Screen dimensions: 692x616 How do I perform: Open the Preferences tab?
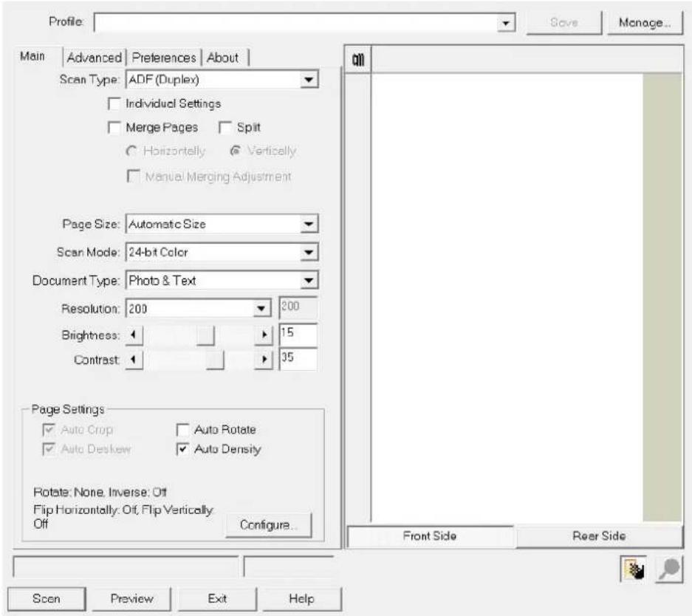[x=164, y=58]
